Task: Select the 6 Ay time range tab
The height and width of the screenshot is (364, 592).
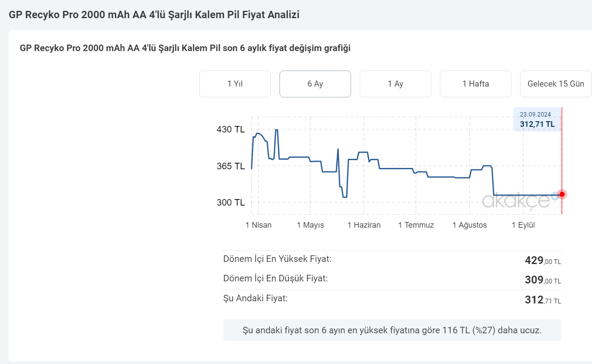Action: click(315, 84)
